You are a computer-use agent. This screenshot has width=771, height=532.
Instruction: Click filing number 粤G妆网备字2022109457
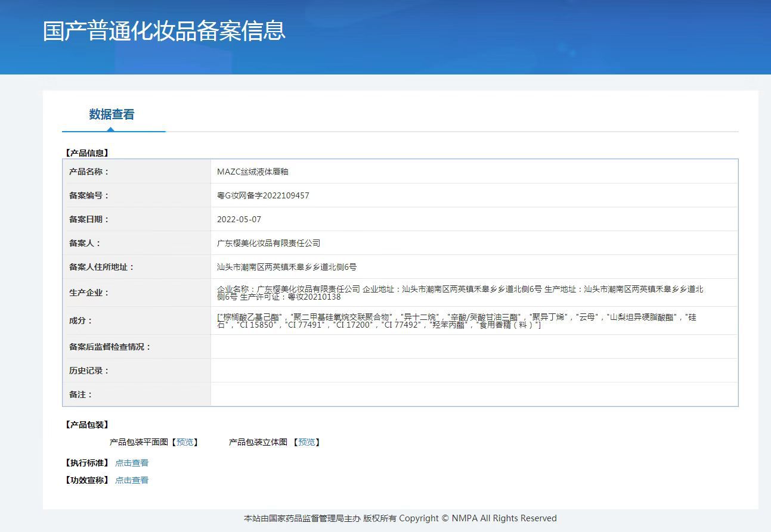click(x=263, y=195)
